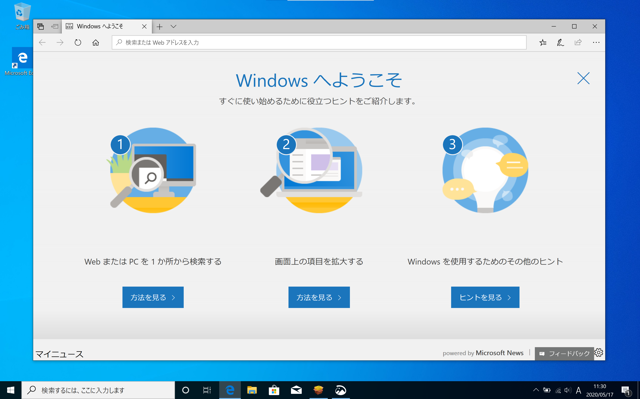The width and height of the screenshot is (640, 399).
Task: Go back with the back arrow
Action: tap(42, 42)
